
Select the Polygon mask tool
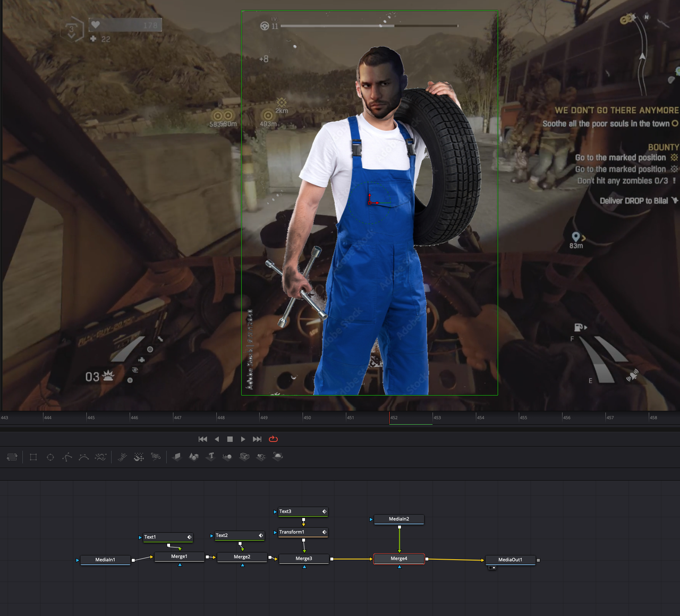click(67, 457)
